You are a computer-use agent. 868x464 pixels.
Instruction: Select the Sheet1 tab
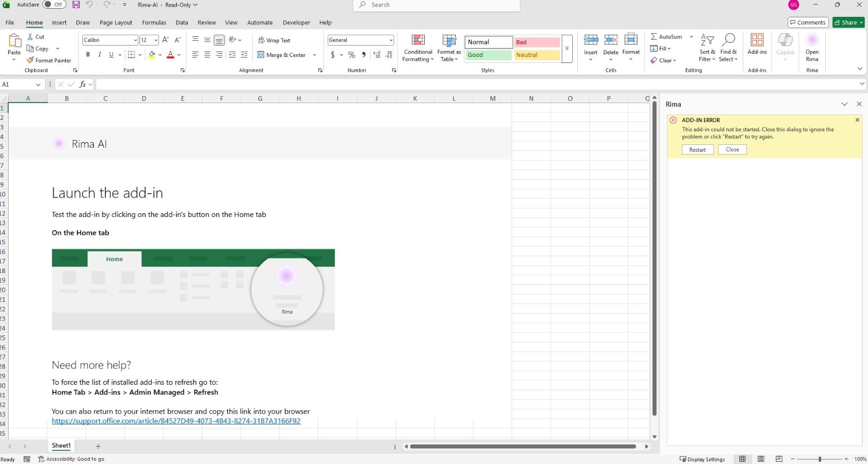click(x=61, y=446)
